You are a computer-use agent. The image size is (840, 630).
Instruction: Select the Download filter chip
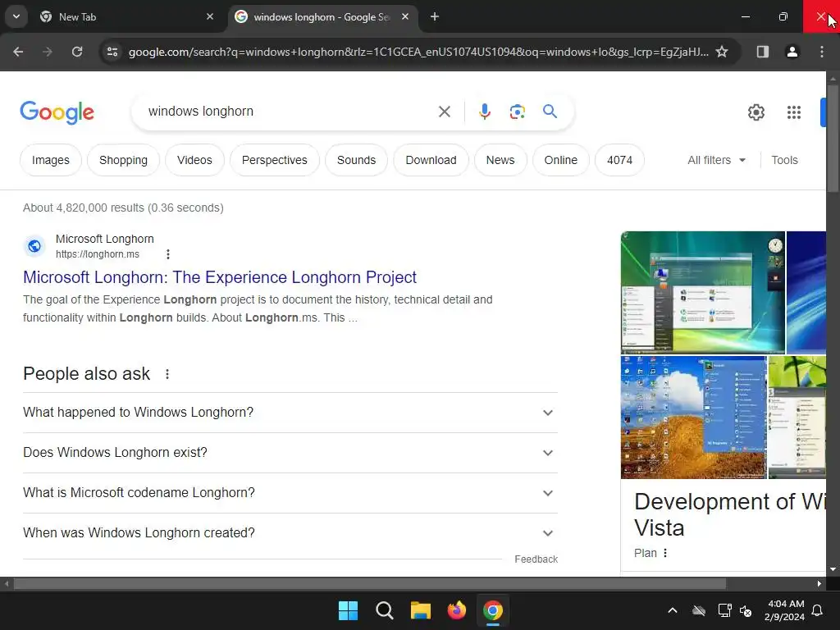point(431,160)
